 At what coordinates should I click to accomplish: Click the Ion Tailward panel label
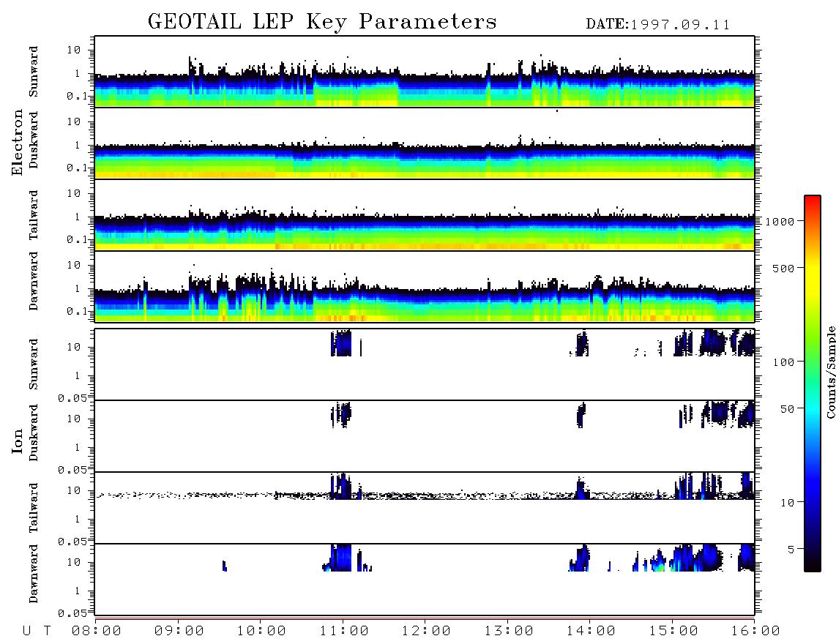pyautogui.click(x=34, y=508)
